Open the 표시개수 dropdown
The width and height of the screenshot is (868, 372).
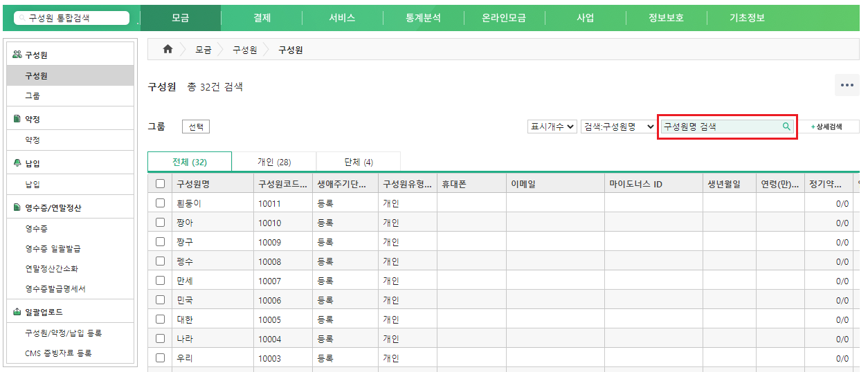pyautogui.click(x=552, y=127)
